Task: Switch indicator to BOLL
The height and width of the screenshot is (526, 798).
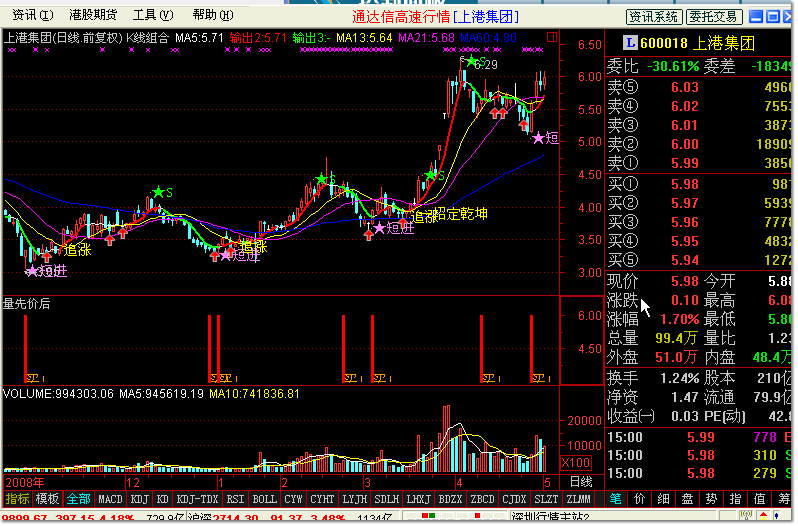Action: point(264,499)
